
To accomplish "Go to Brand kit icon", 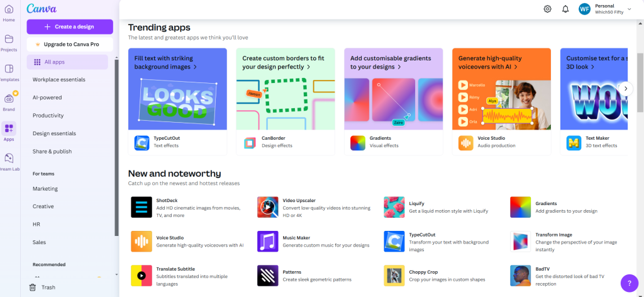I will [x=9, y=99].
